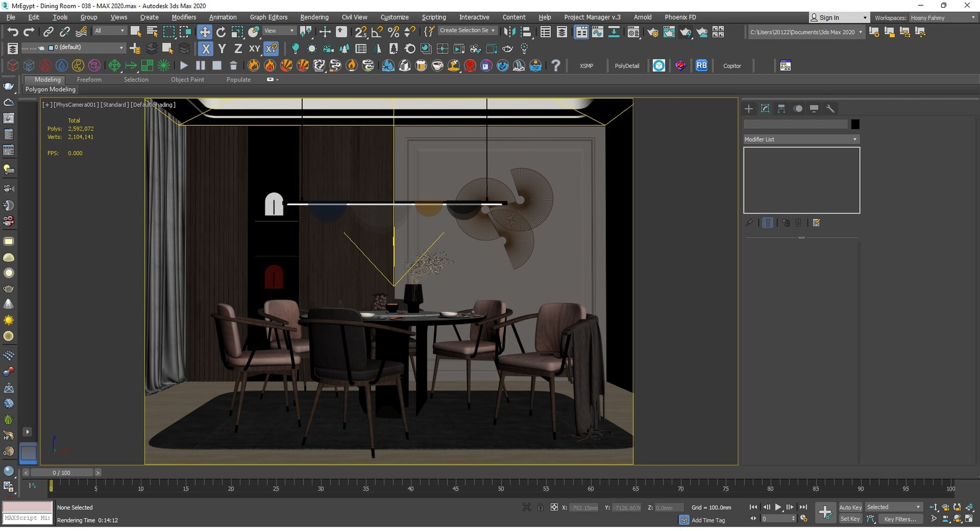This screenshot has width=980, height=531.
Task: Click the play animation control
Action: [x=778, y=507]
